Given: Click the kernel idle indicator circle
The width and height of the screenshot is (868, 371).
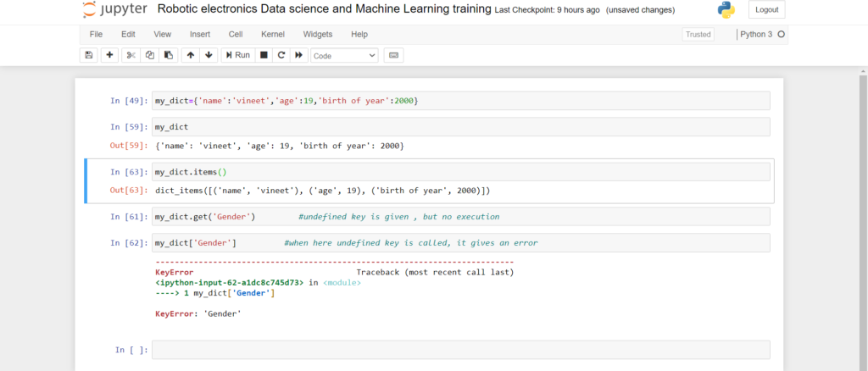Looking at the screenshot, I should click(781, 34).
